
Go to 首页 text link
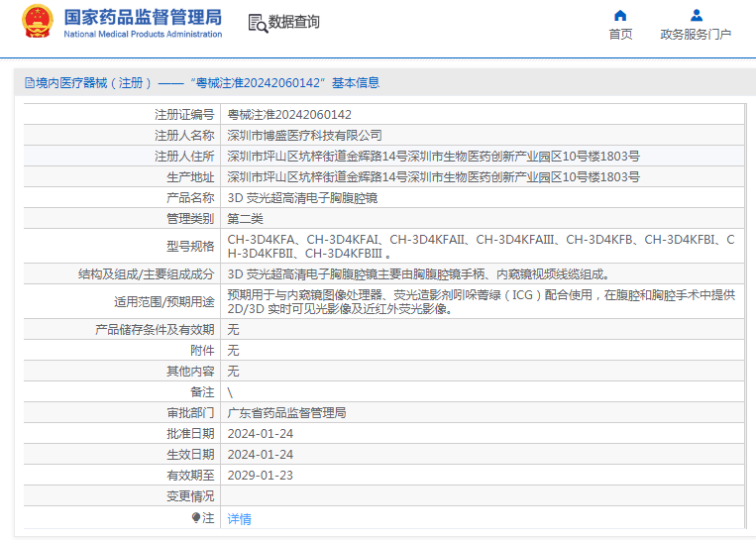click(x=620, y=35)
